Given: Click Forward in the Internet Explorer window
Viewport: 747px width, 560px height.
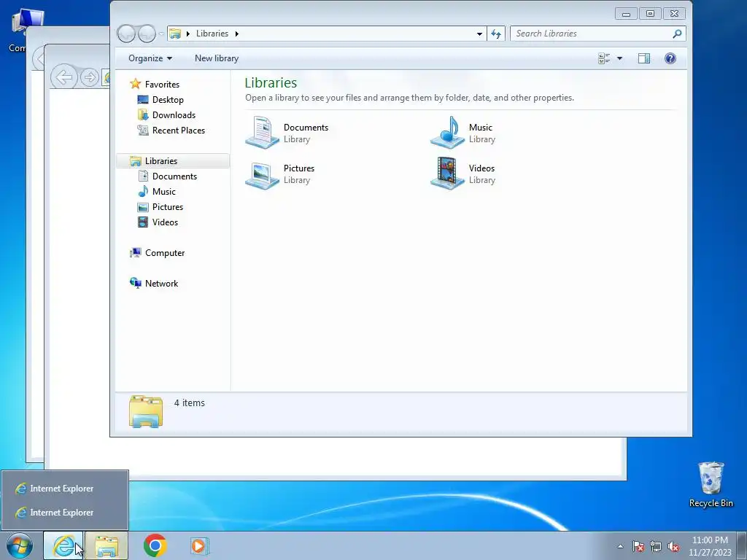Looking at the screenshot, I should [x=89, y=77].
